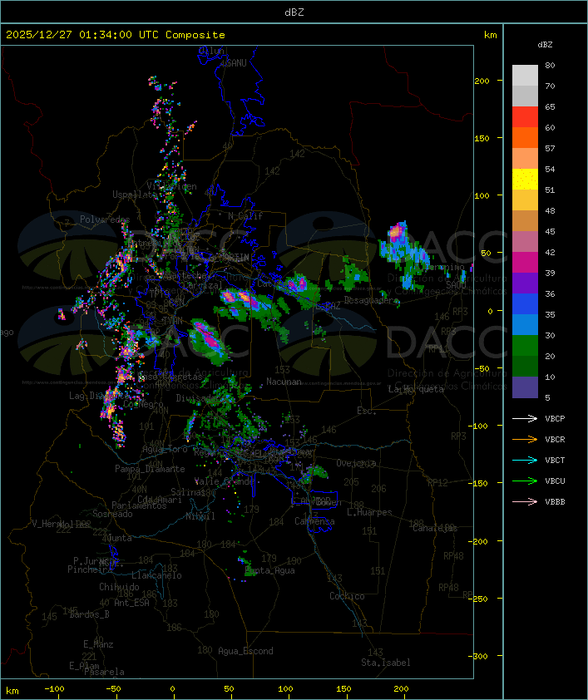Click the -100 tick on the bottom axis
Image resolution: width=588 pixels, height=700 pixels.
pyautogui.click(x=54, y=689)
